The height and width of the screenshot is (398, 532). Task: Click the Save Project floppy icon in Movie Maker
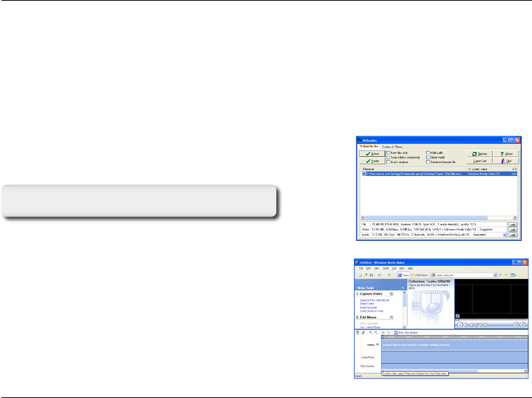(x=371, y=275)
